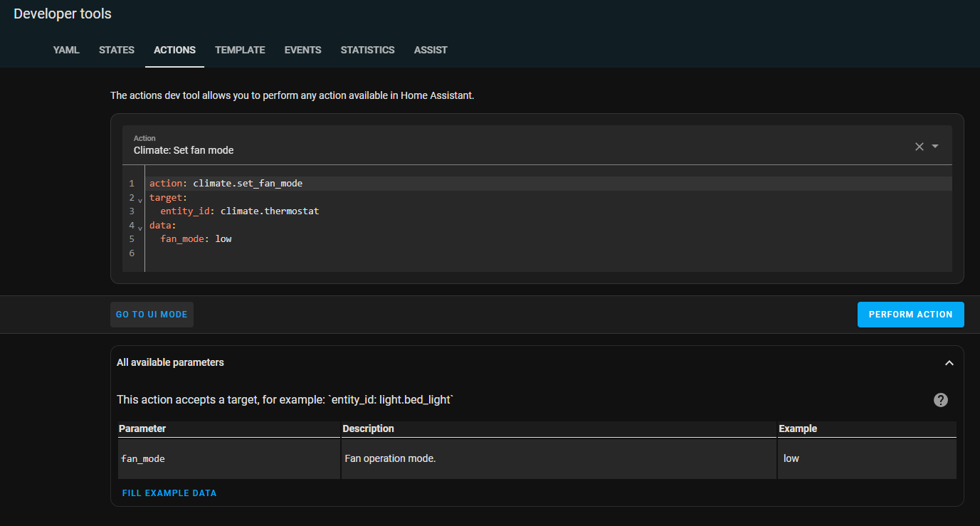Click the Fill Example Data link
This screenshot has height=526, width=980.
[x=169, y=493]
